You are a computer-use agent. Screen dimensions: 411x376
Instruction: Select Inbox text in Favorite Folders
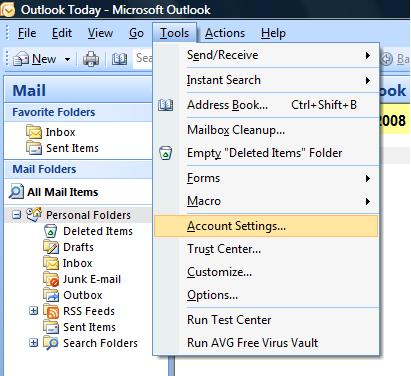coord(60,132)
